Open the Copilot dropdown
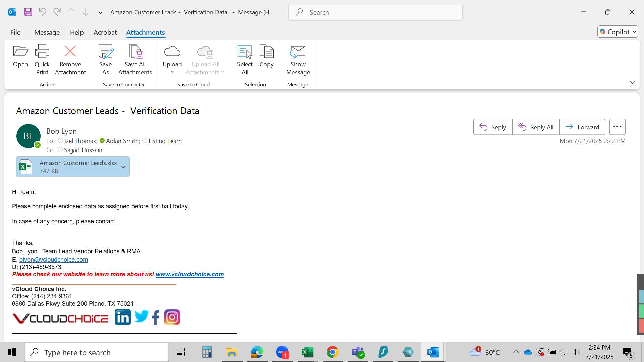The width and height of the screenshot is (644, 362). [x=618, y=32]
